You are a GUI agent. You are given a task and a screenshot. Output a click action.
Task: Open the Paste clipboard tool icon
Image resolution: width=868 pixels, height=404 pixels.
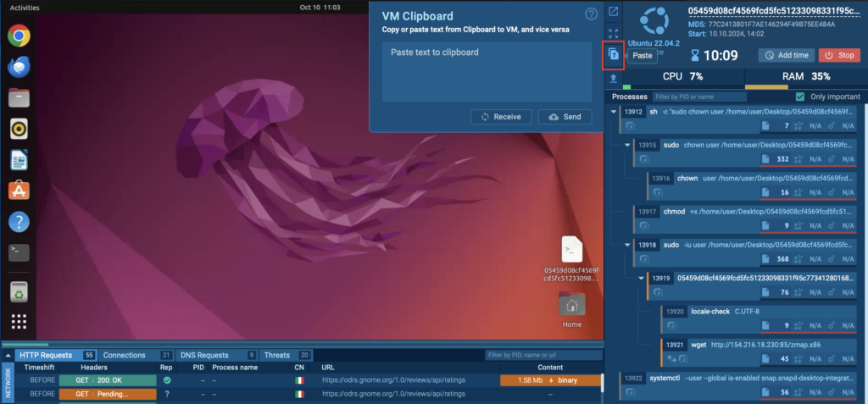click(614, 55)
